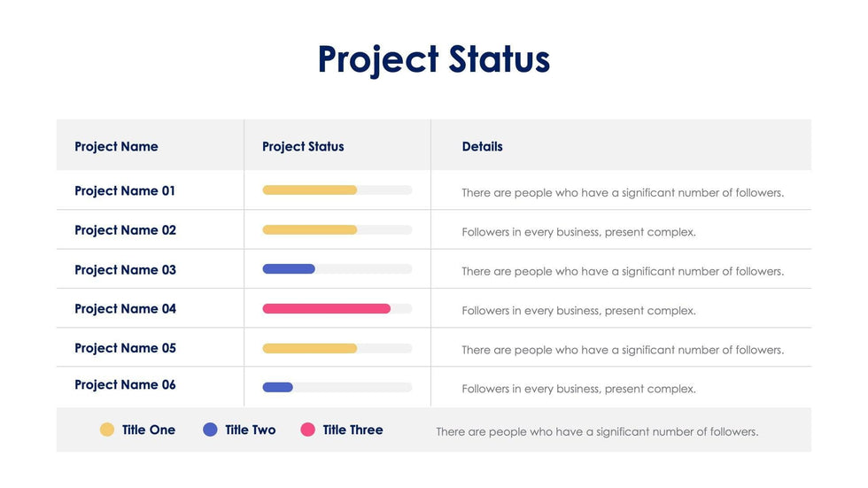
Task: Select the Project Name 06 label
Action: pos(125,385)
